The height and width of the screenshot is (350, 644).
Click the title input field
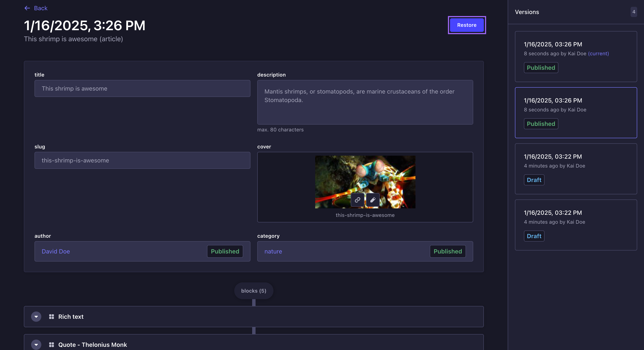click(142, 88)
